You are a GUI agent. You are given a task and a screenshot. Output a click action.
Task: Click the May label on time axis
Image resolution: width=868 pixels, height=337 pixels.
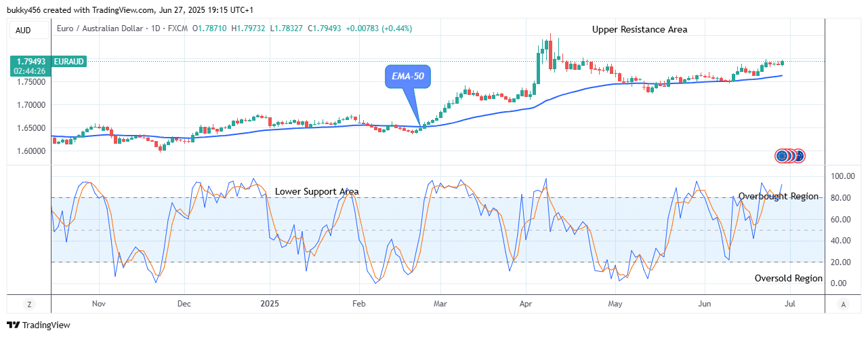click(x=615, y=305)
